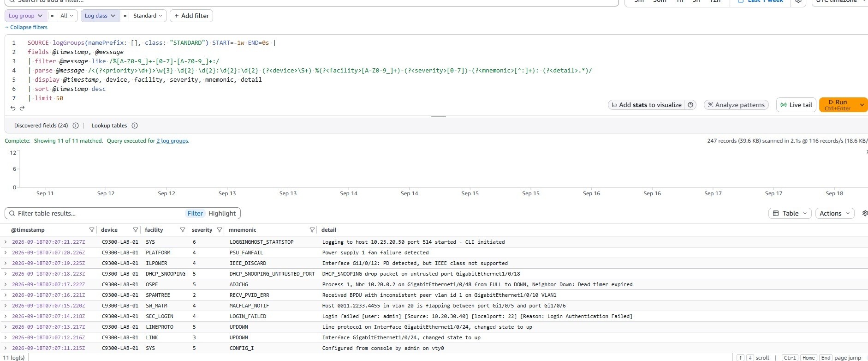Open the Lookup tables tab
This screenshot has width=868, height=361.
click(x=109, y=126)
